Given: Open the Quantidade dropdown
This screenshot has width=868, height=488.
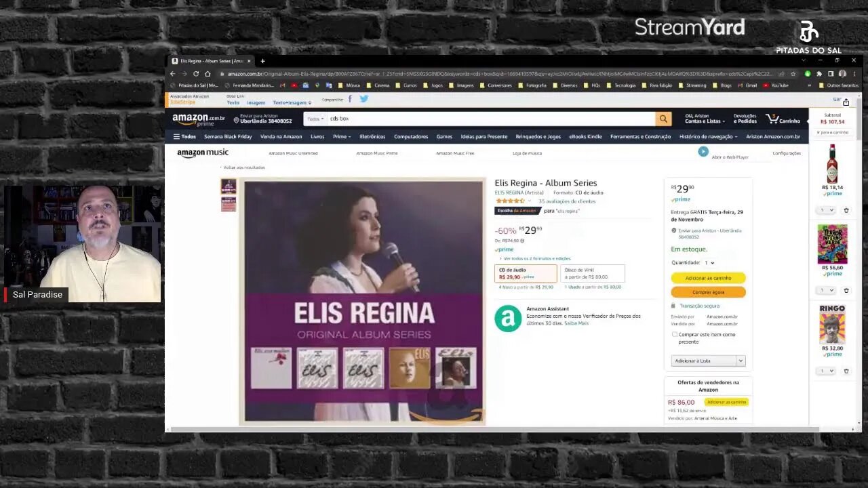Looking at the screenshot, I should pos(709,263).
